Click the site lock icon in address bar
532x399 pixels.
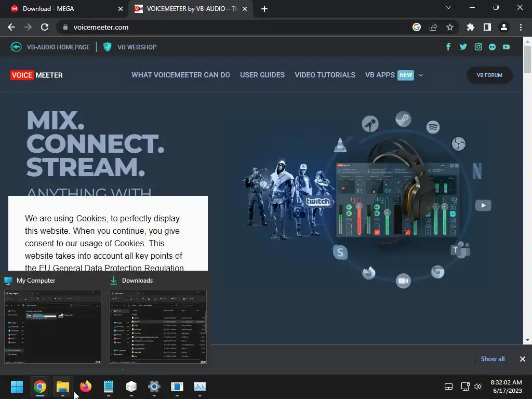[x=65, y=27]
